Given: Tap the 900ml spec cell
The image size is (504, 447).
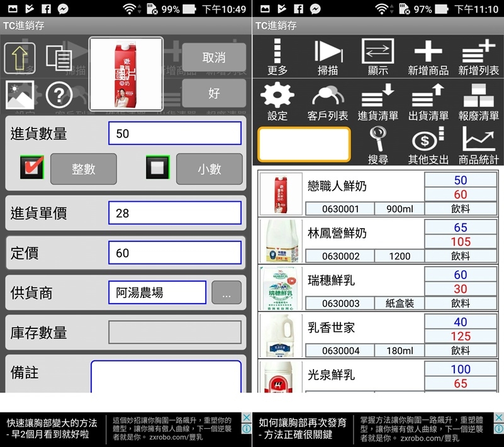Looking at the screenshot, I should point(400,209).
